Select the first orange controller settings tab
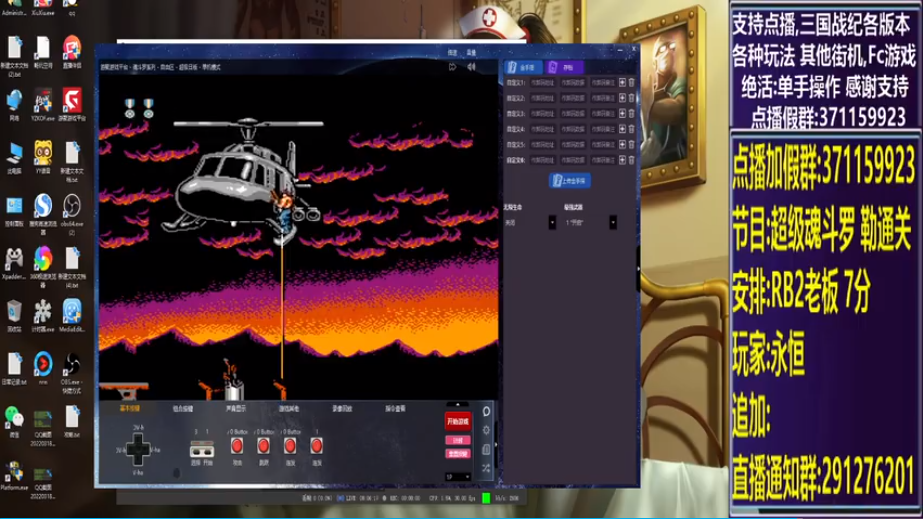This screenshot has width=923, height=519. click(130, 408)
